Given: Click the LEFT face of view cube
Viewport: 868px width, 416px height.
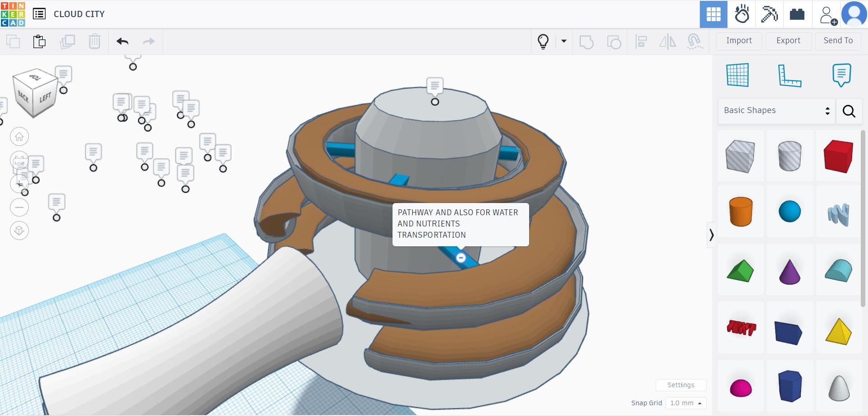Looking at the screenshot, I should click(x=45, y=98).
